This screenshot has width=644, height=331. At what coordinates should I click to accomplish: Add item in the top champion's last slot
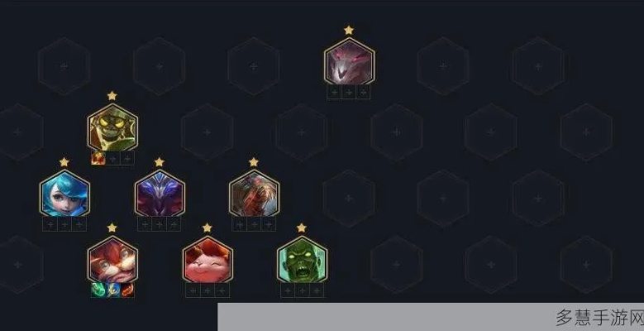(x=364, y=92)
